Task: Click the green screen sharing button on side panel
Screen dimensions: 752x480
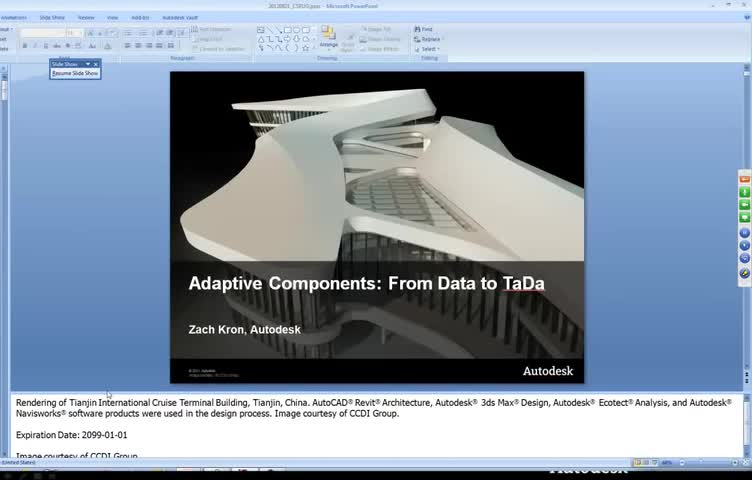Action: tap(744, 218)
